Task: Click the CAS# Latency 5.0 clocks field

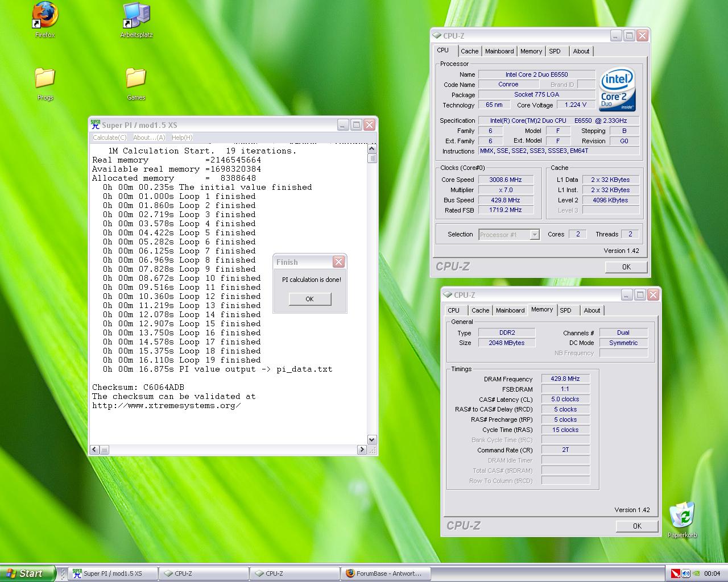Action: (565, 400)
